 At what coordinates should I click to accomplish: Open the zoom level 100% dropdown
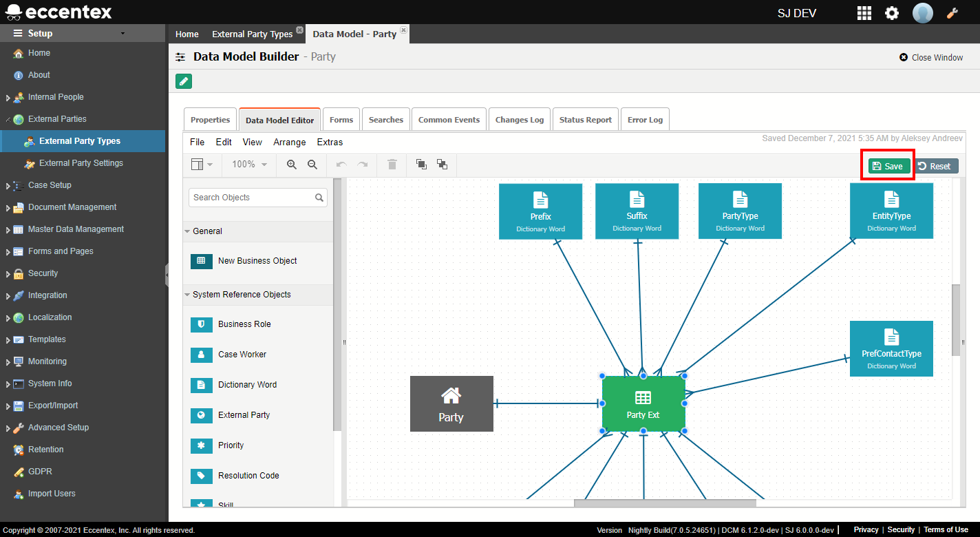(x=248, y=165)
